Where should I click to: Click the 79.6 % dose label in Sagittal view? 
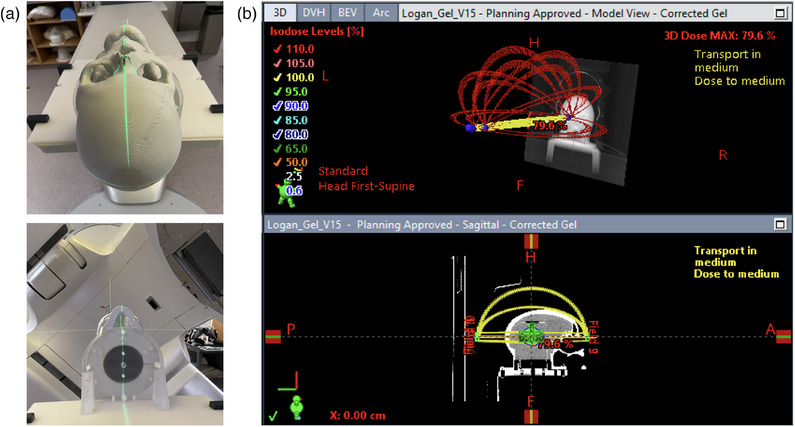pyautogui.click(x=556, y=344)
